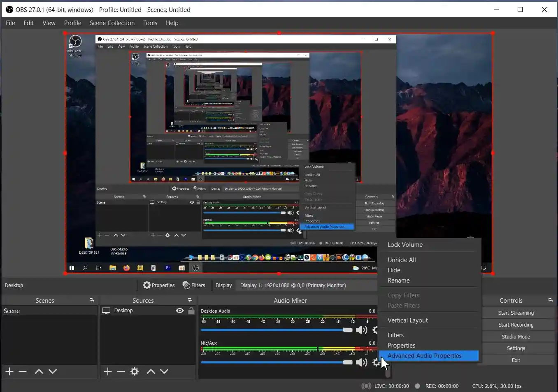The width and height of the screenshot is (558, 392).
Task: Open the Mic/Aux gear menu
Action: click(x=376, y=362)
